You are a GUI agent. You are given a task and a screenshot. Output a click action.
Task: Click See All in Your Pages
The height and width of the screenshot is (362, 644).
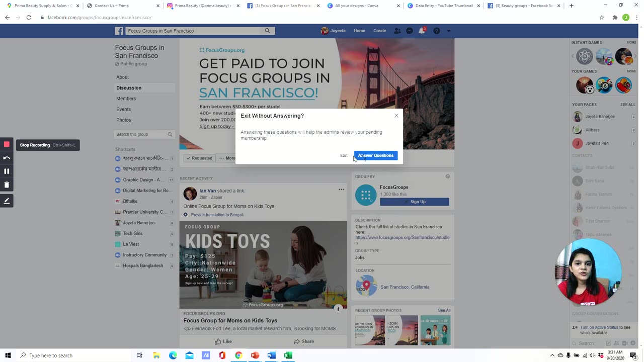pos(628,105)
